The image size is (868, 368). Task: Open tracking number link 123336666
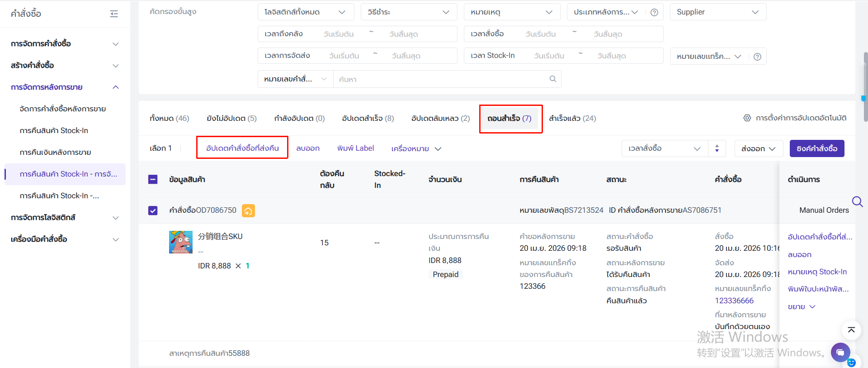(x=734, y=301)
